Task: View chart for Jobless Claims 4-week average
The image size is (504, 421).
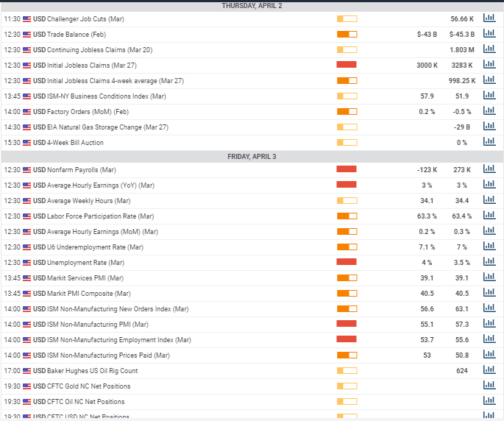Action: [x=489, y=80]
